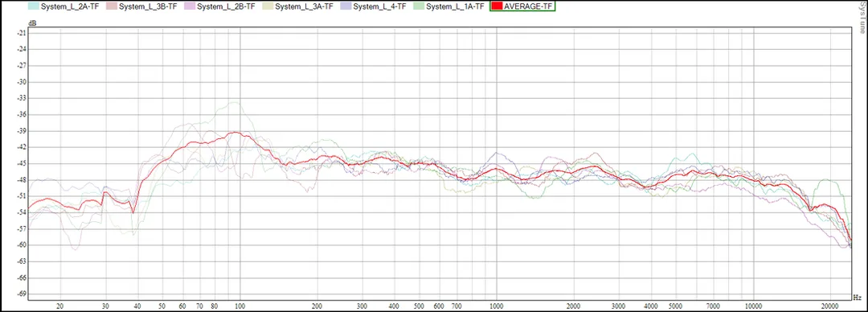Click the 100 label on the frequency axis
This screenshot has width=868, height=312.
[240, 305]
